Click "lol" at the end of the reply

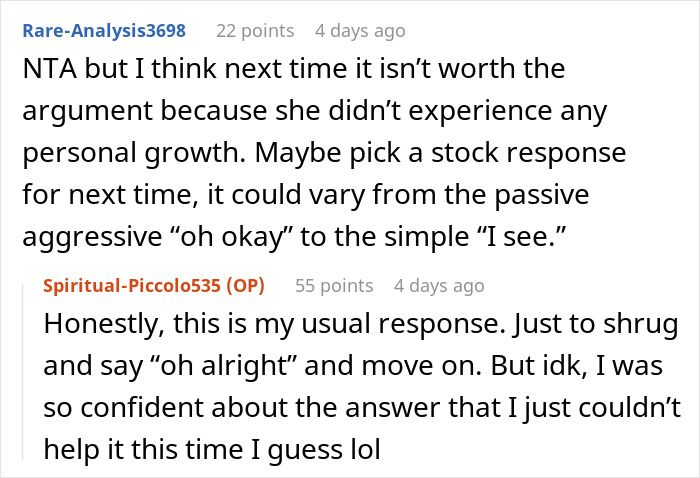[x=365, y=448]
